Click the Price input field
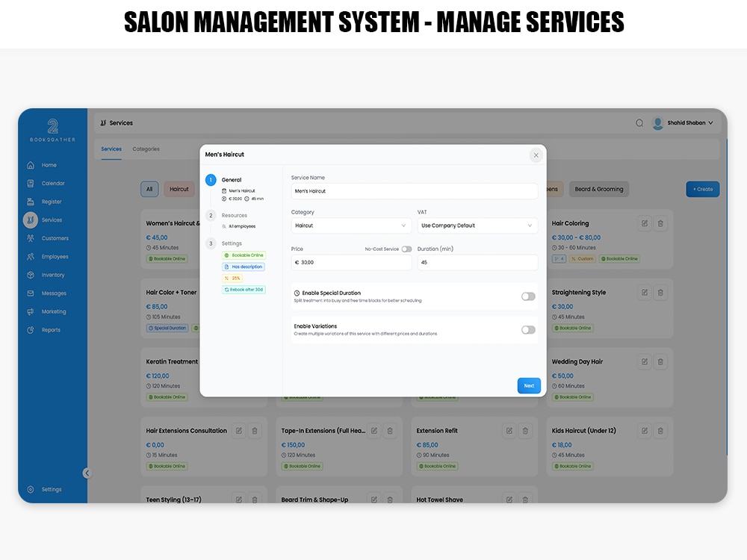Image resolution: width=747 pixels, height=560 pixels. pyautogui.click(x=351, y=262)
